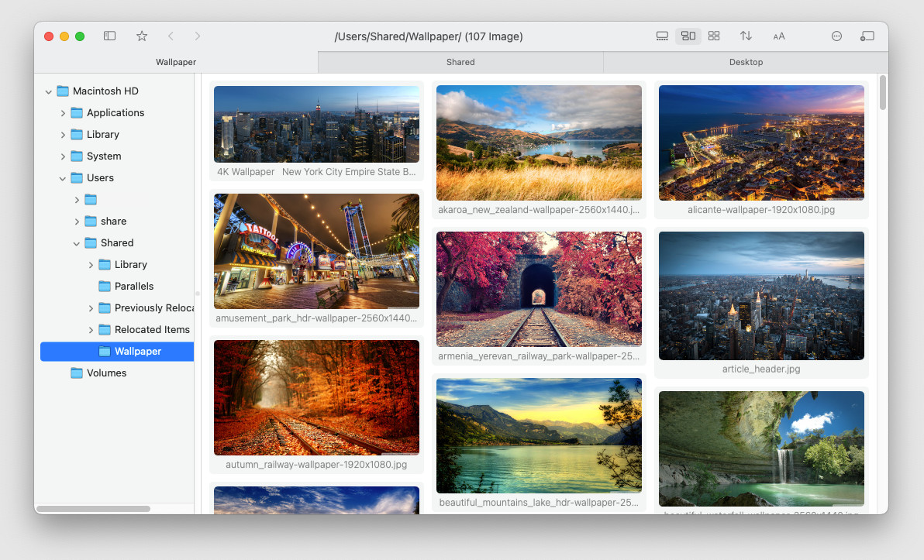Collapse the Macintosh HD tree node

48,91
